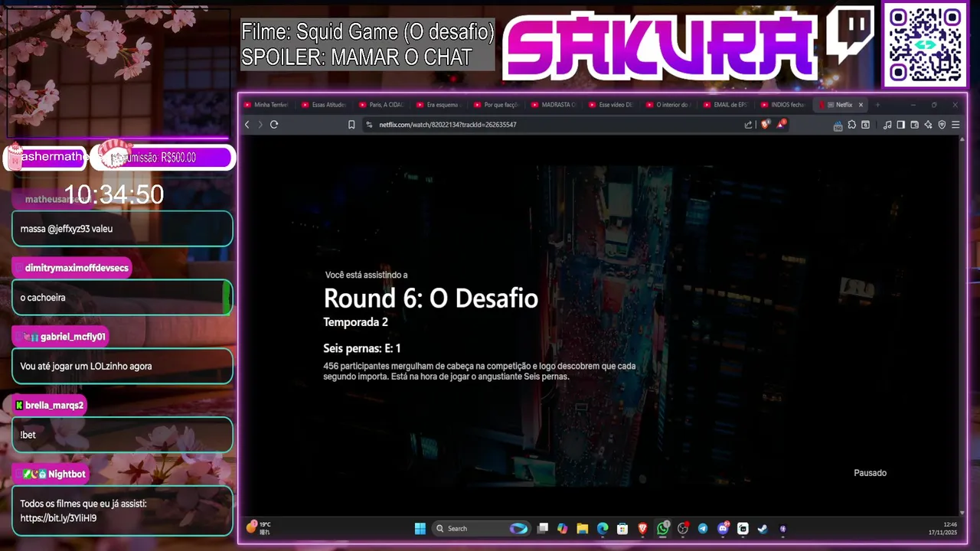Open the music note playlist icon
The width and height of the screenshot is (980, 551).
(887, 125)
